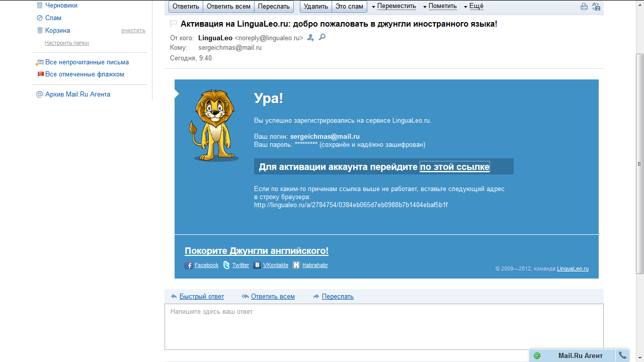Open the Спам folder
This screenshot has width=644, height=362.
point(53,18)
